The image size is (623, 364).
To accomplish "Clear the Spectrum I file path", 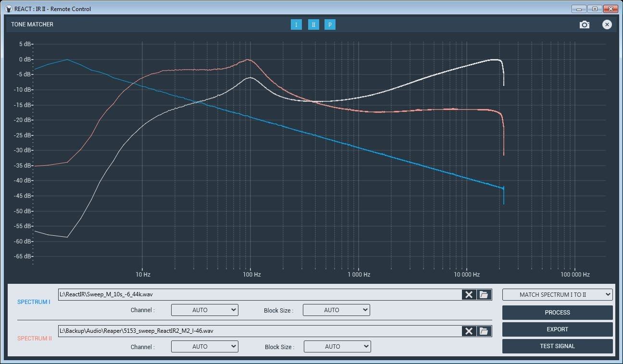I will tap(469, 294).
